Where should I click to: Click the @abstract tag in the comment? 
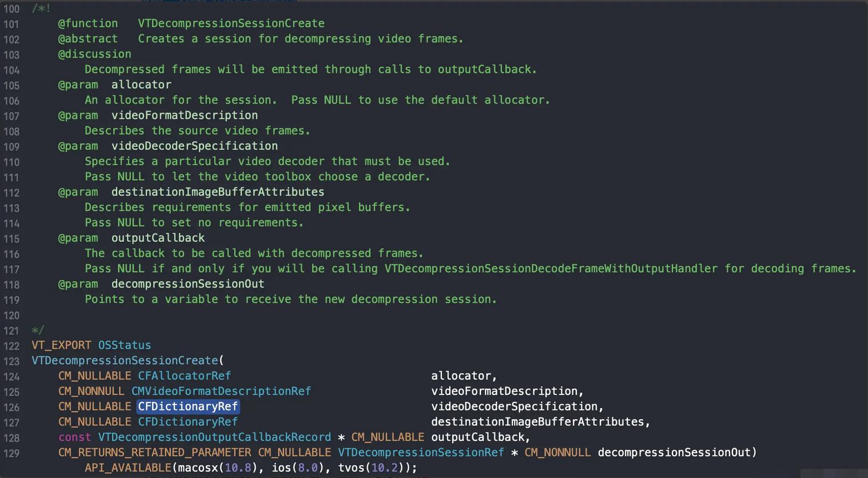(x=87, y=39)
